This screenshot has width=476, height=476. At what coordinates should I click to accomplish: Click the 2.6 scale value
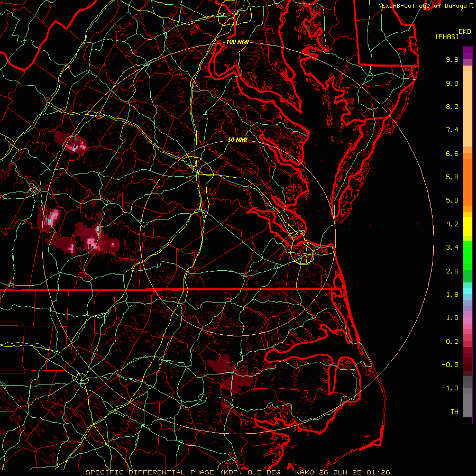[x=452, y=271]
